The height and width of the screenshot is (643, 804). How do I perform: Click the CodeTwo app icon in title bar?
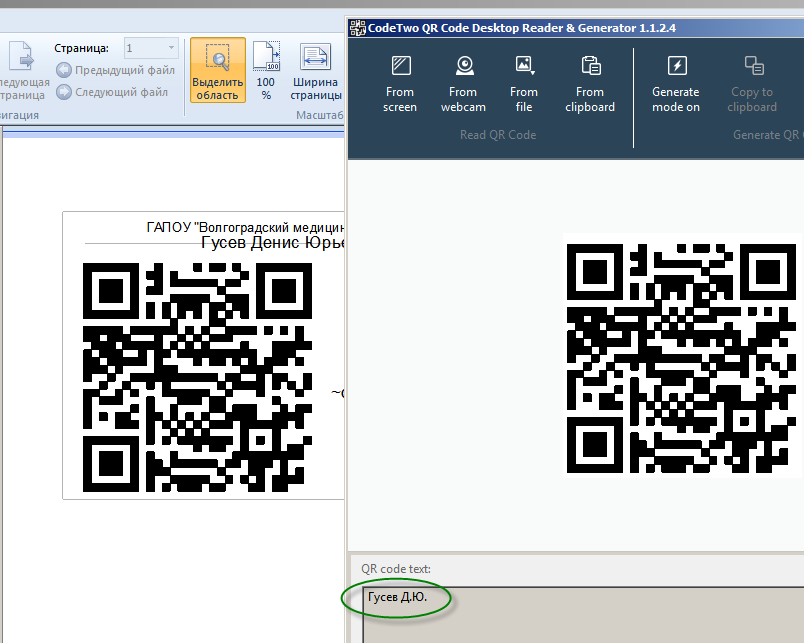tap(355, 28)
